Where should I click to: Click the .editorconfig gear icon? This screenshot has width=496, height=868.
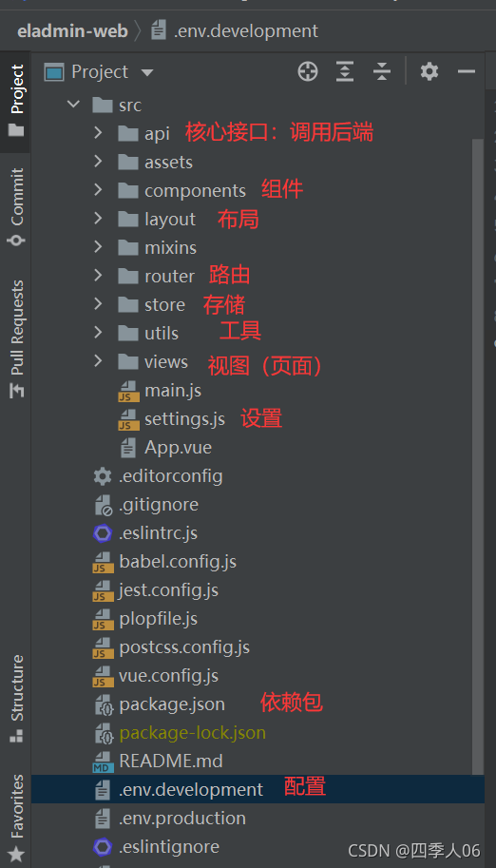[103, 476]
